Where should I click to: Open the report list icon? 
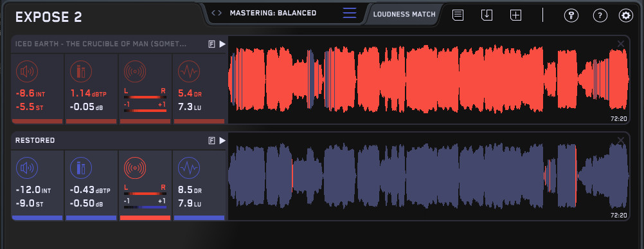[x=458, y=15]
